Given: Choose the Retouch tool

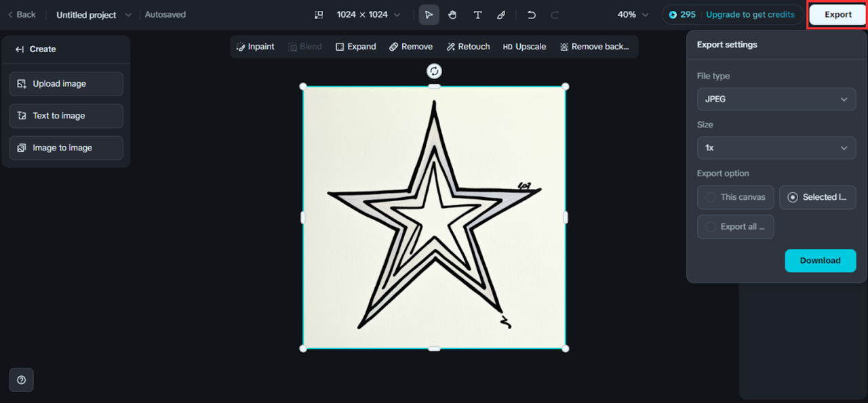Looking at the screenshot, I should (468, 47).
